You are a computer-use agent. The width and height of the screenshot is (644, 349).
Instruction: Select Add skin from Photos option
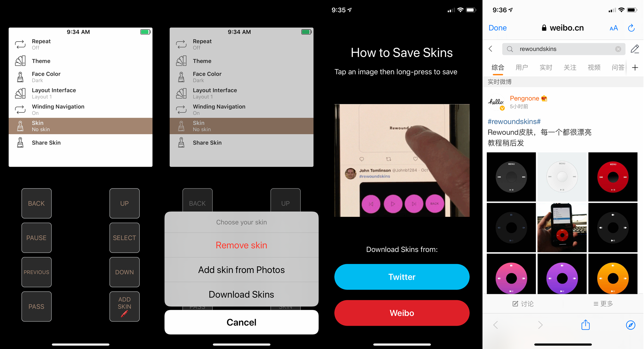241,270
